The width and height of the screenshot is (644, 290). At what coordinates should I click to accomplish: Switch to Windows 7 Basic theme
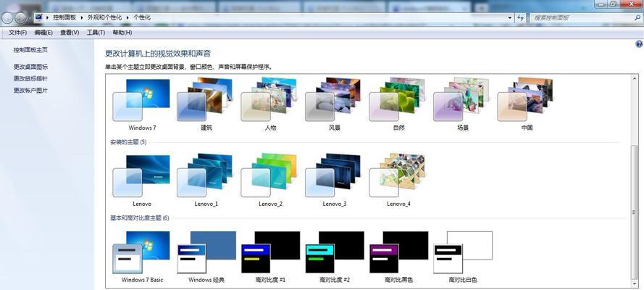point(142,257)
